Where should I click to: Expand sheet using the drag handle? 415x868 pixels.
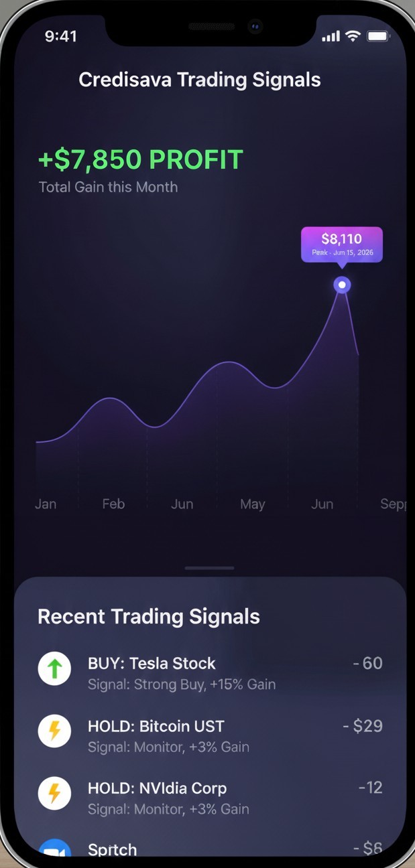tap(209, 568)
